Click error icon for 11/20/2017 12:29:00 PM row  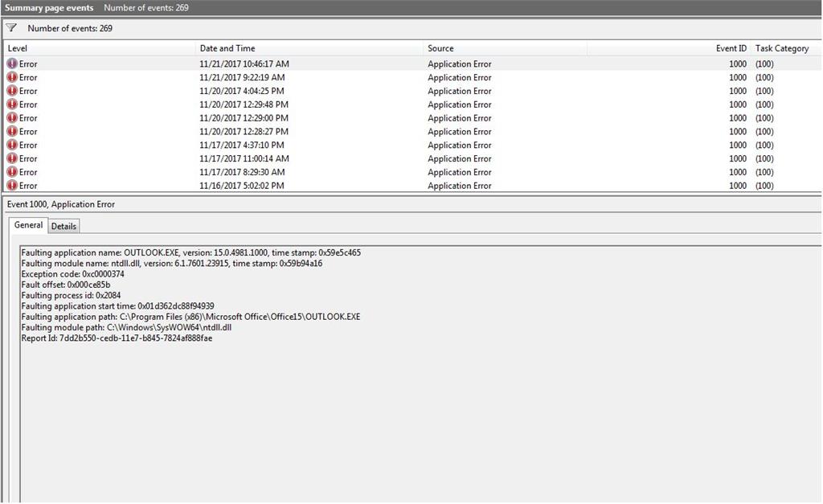[x=12, y=118]
